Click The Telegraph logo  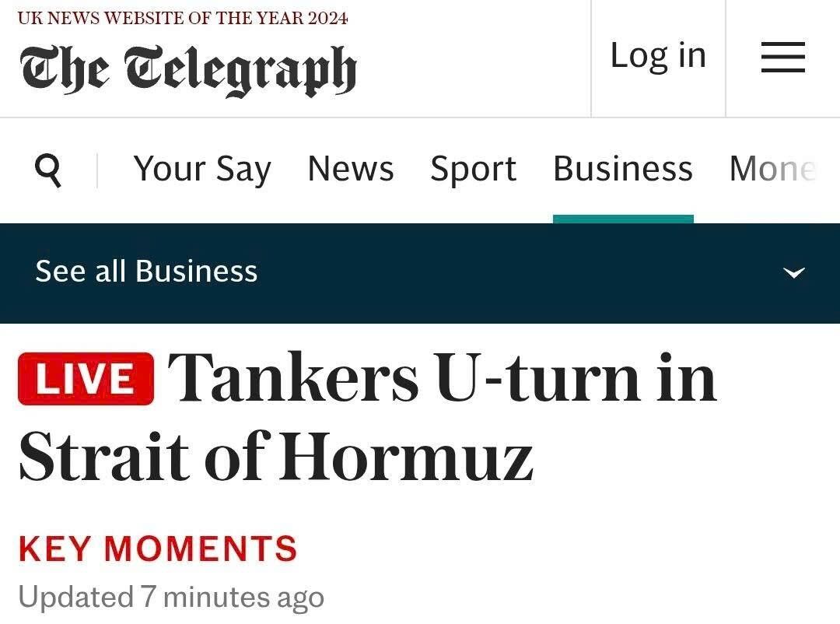pos(187,70)
